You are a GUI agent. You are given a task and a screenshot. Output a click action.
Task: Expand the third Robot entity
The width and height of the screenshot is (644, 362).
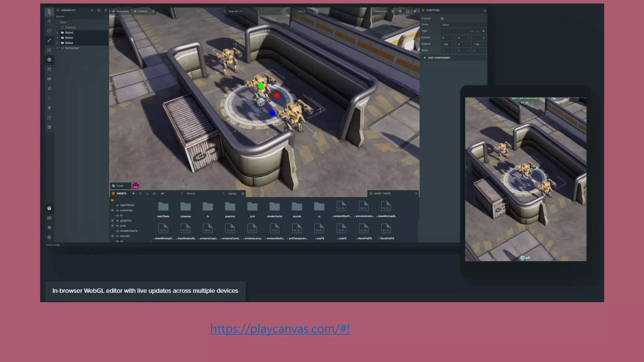click(57, 43)
